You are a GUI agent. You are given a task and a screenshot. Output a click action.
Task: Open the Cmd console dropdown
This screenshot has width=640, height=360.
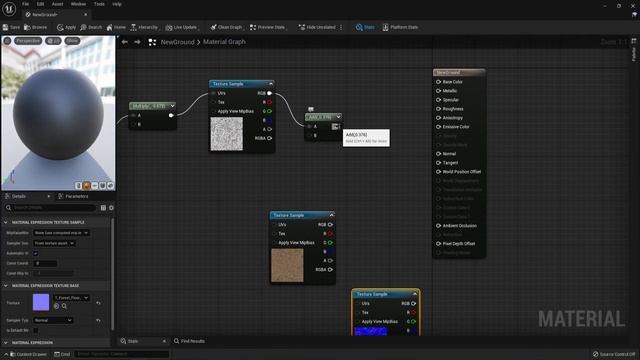tap(62, 354)
